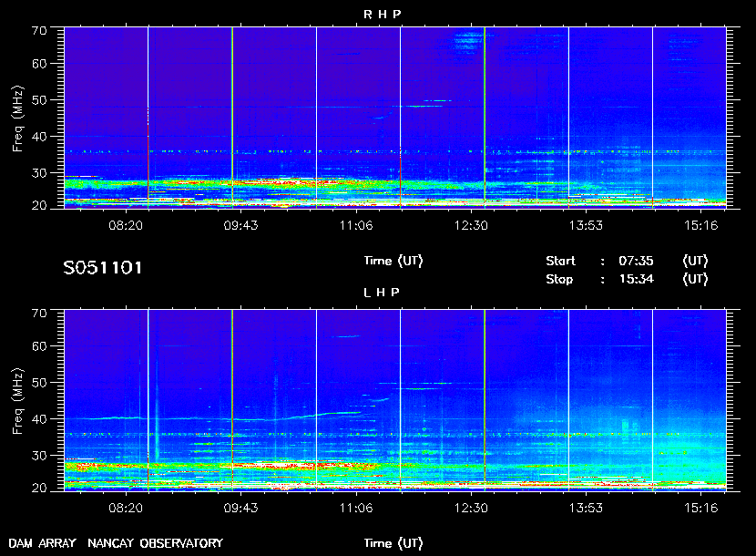Click the 15:34 stop time value
Image resolution: width=756 pixels, height=556 pixels.
pyautogui.click(x=636, y=279)
